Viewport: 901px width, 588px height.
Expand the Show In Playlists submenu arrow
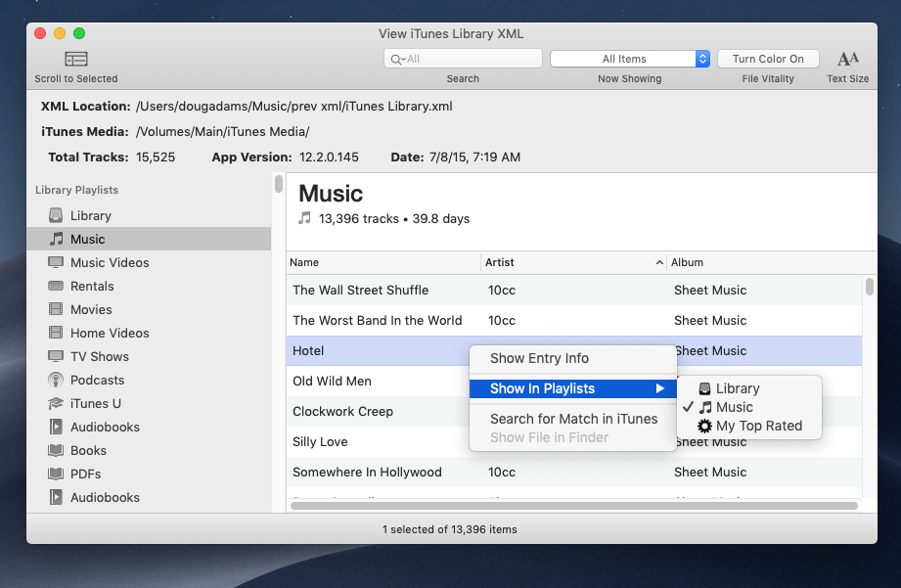point(660,388)
